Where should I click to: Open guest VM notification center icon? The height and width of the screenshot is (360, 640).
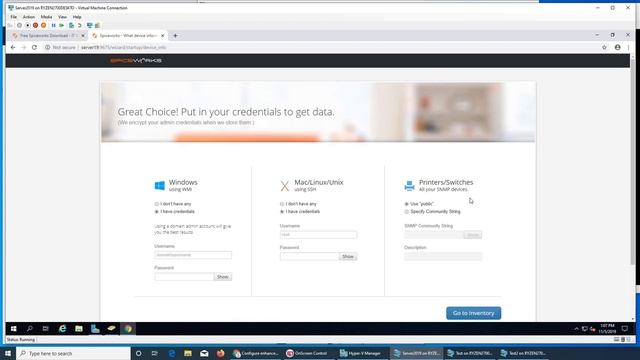(624, 329)
